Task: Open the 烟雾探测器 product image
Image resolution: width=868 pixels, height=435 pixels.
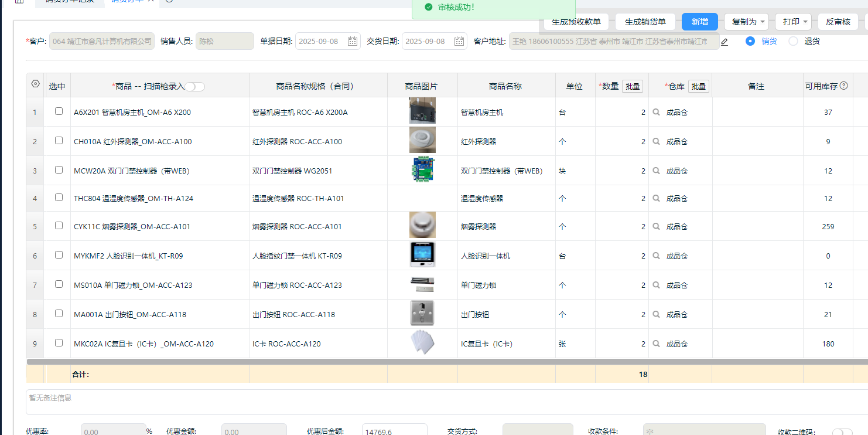Action: click(422, 225)
